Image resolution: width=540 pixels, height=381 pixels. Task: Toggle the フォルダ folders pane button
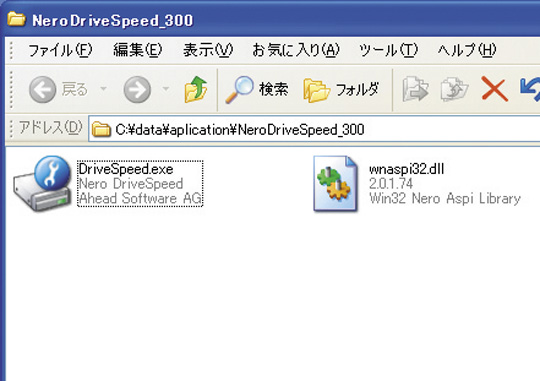tap(342, 90)
